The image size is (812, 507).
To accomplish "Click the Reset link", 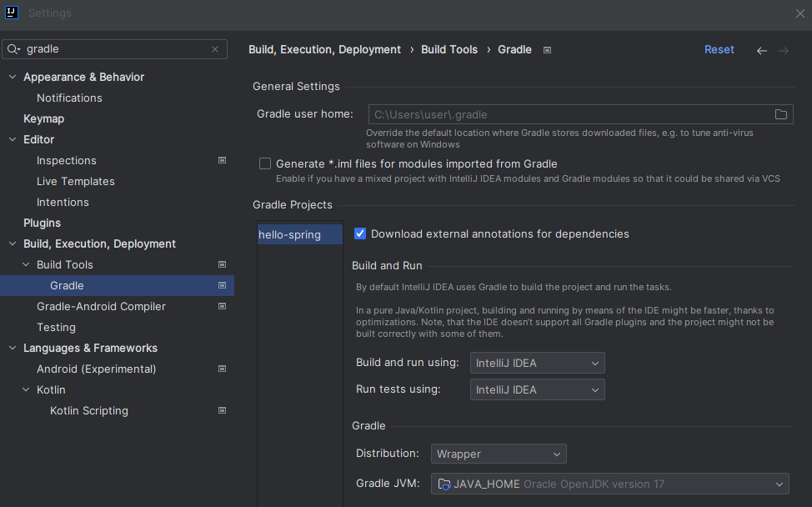I will point(719,49).
